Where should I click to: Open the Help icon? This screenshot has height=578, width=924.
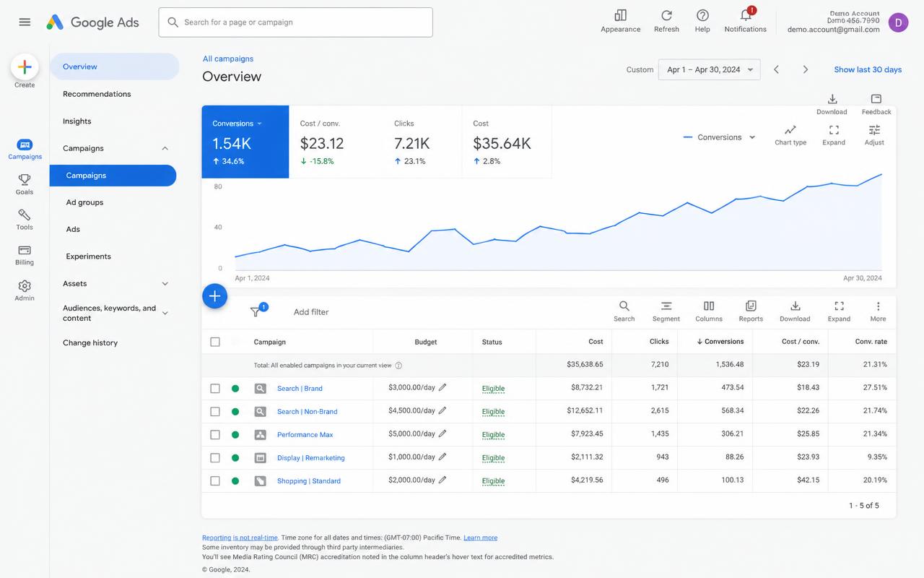point(702,15)
